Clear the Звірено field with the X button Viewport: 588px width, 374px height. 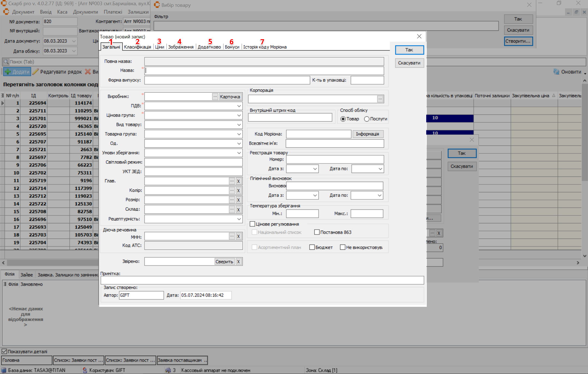[x=238, y=262]
